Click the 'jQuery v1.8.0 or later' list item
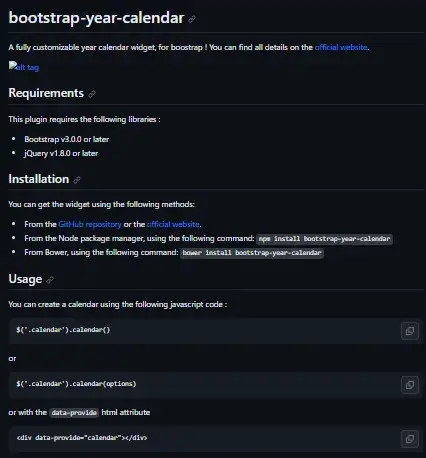 pyautogui.click(x=61, y=153)
